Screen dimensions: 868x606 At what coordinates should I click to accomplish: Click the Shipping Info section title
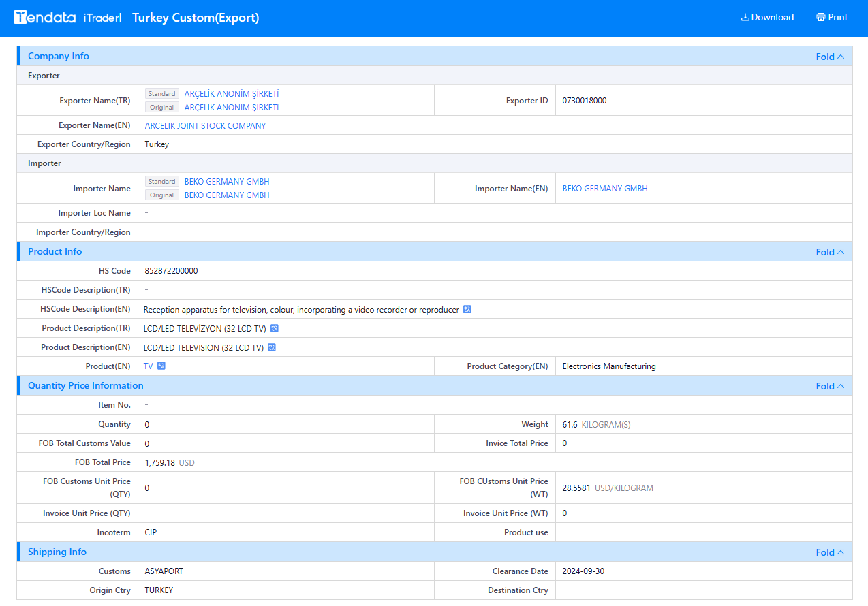pyautogui.click(x=57, y=552)
